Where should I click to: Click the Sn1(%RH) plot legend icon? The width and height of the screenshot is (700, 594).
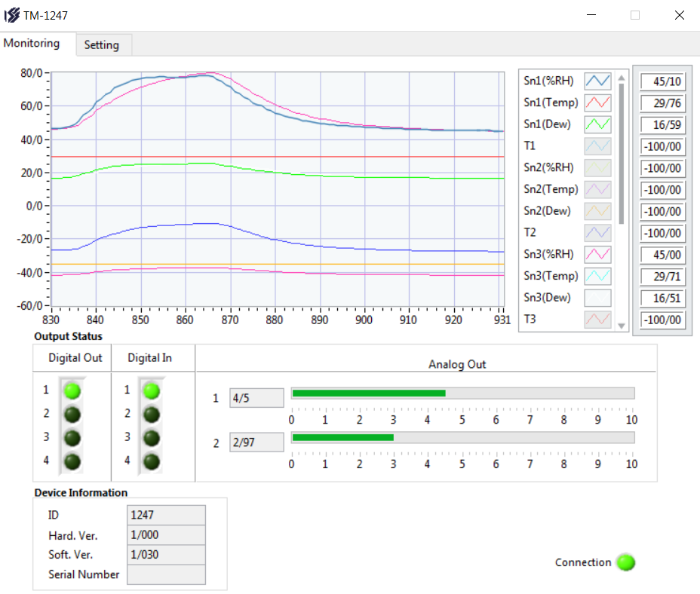coord(597,81)
